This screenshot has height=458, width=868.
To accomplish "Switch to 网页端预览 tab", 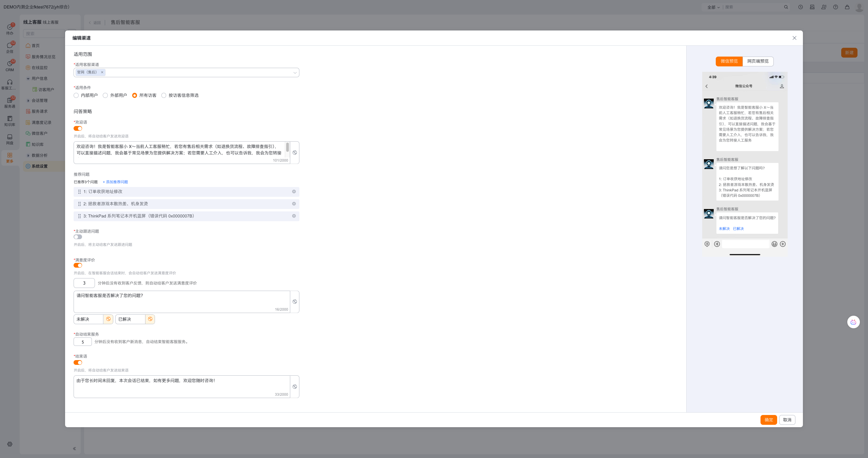I will click(x=758, y=61).
